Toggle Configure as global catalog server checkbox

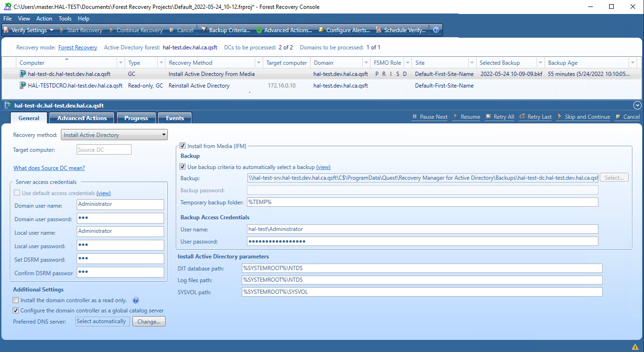click(16, 311)
